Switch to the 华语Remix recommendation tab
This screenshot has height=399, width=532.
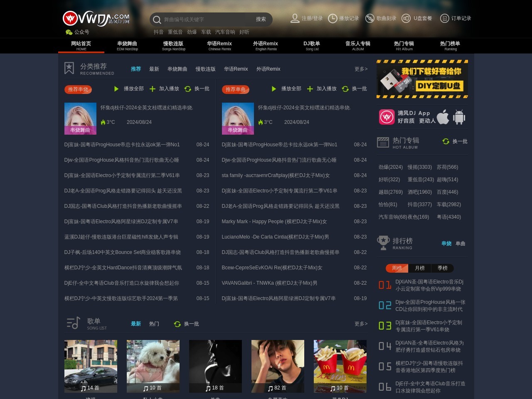[x=236, y=69]
